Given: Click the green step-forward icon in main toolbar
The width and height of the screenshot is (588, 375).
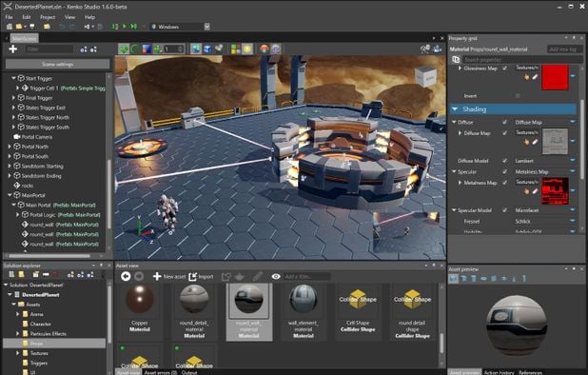Looking at the screenshot, I should (x=133, y=27).
